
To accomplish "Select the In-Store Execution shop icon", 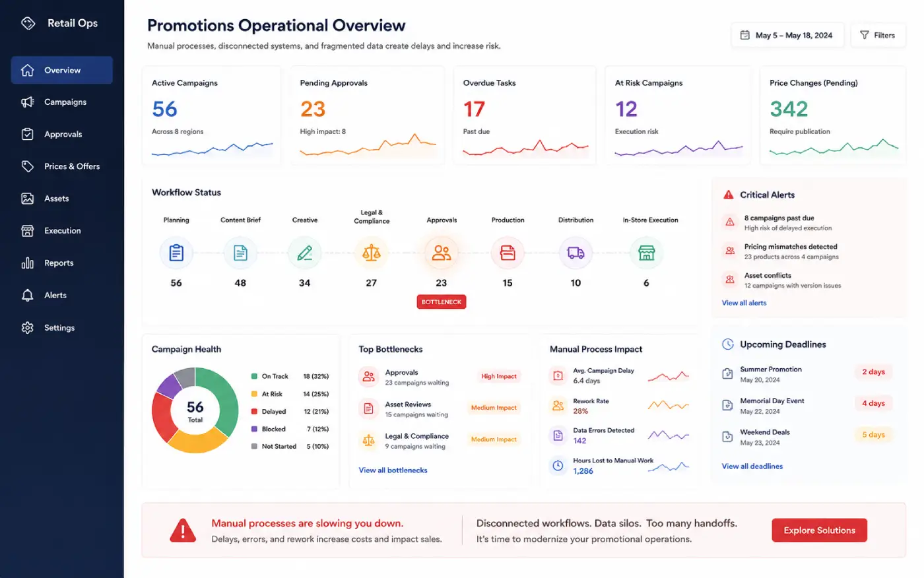I will 646,253.
